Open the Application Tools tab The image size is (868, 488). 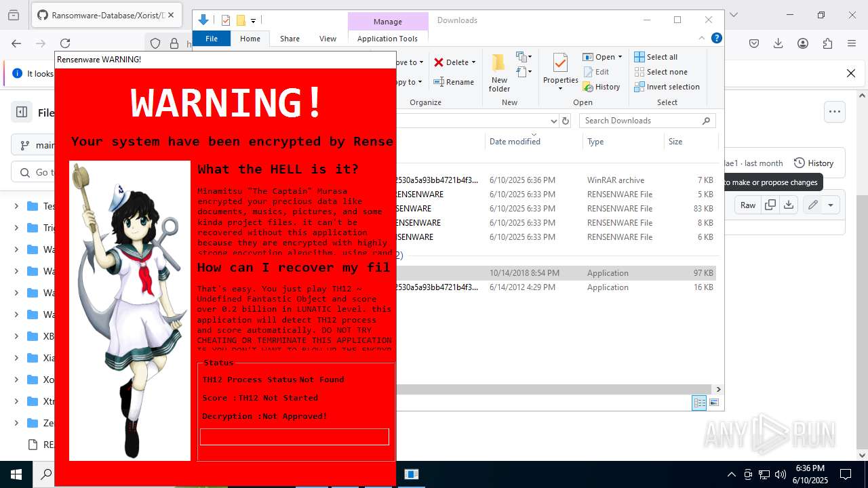pos(387,39)
